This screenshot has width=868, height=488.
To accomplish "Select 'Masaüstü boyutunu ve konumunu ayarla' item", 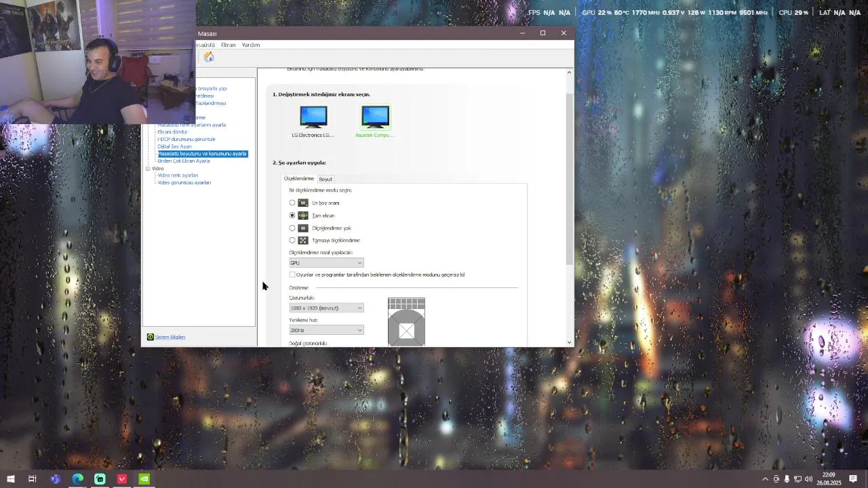I will (x=202, y=154).
